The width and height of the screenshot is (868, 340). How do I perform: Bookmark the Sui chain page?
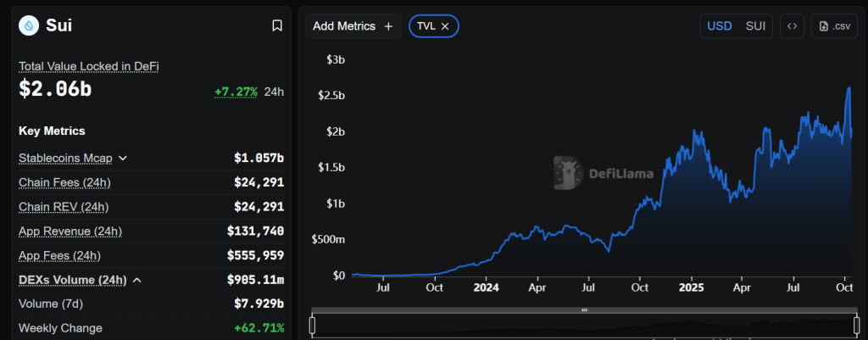(x=276, y=25)
